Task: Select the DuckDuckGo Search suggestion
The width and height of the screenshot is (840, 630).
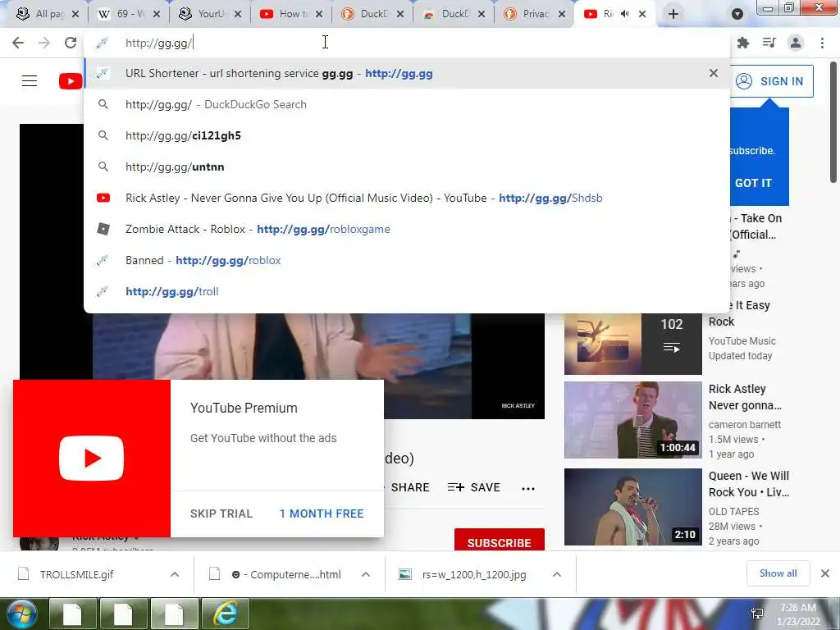Action: (407, 104)
